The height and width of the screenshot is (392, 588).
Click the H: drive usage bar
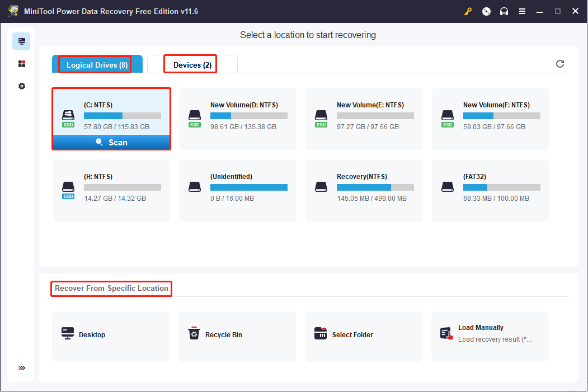[123, 187]
